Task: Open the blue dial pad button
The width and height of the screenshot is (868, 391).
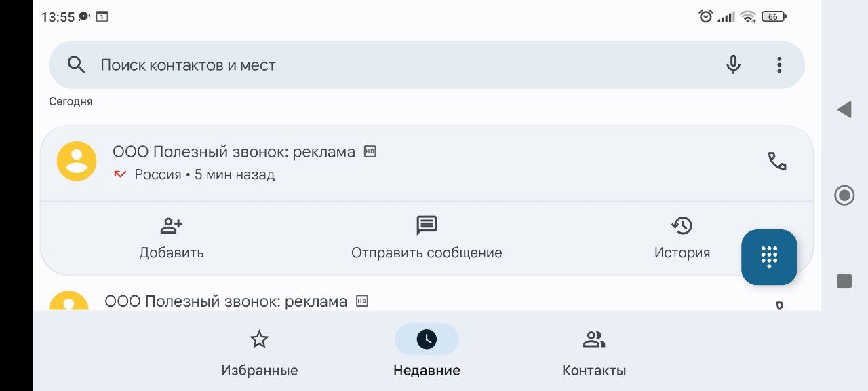Action: click(x=769, y=257)
